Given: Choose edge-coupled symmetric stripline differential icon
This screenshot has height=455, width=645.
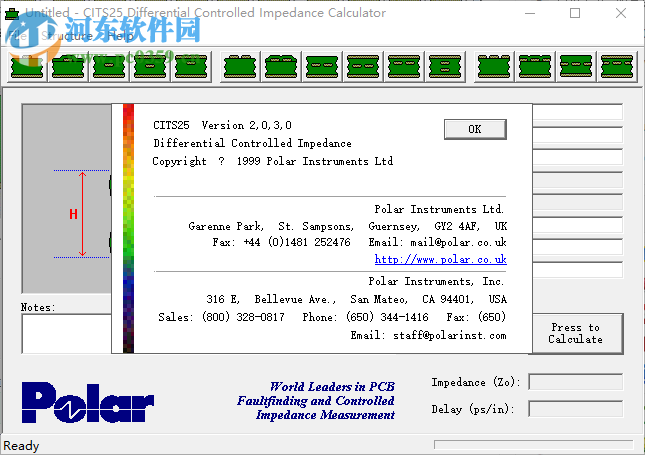Looking at the screenshot, I should click(363, 67).
